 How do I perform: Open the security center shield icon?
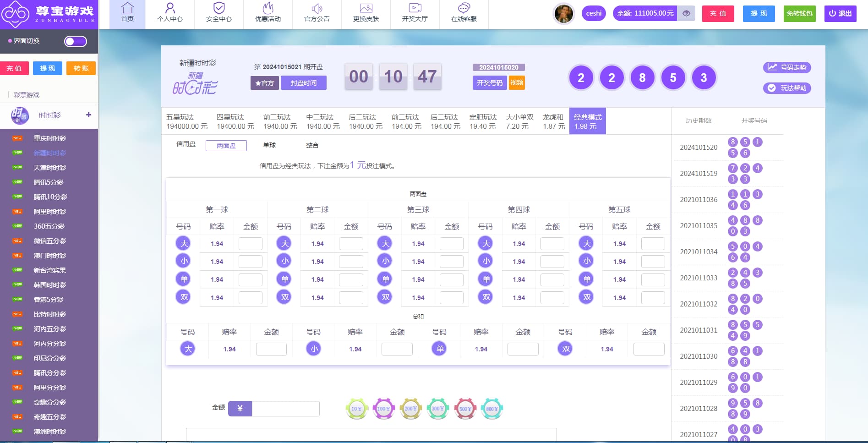coord(219,8)
